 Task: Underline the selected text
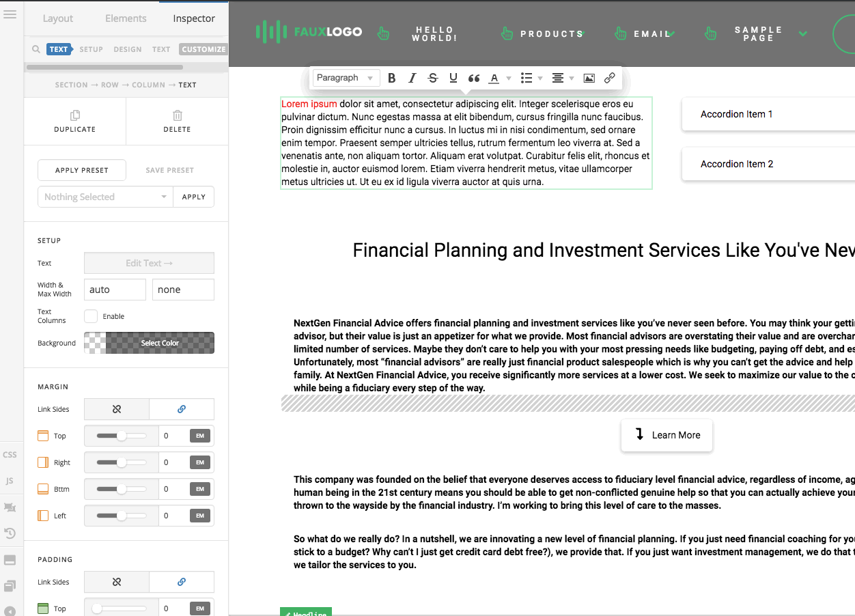click(x=453, y=78)
